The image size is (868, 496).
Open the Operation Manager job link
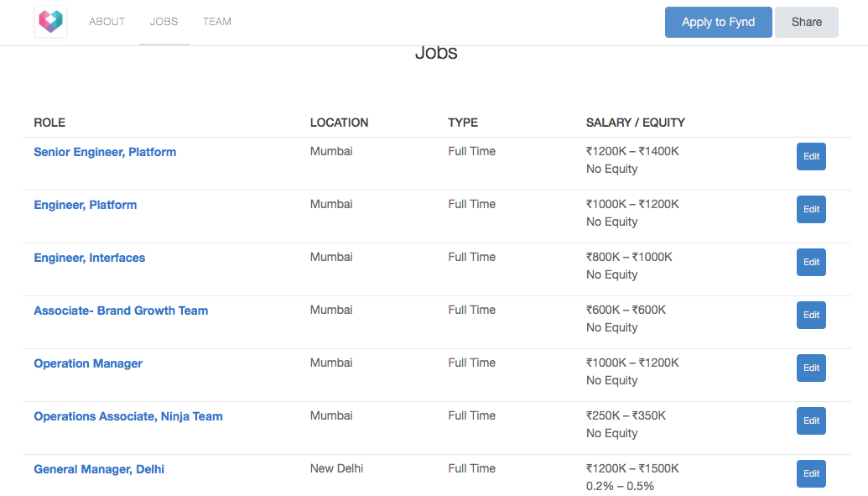[88, 363]
